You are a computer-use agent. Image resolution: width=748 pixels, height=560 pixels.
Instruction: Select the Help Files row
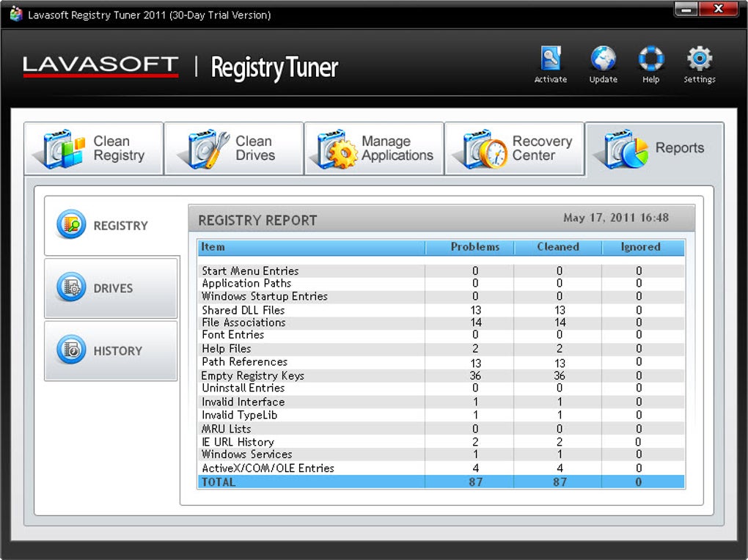pyautogui.click(x=441, y=349)
